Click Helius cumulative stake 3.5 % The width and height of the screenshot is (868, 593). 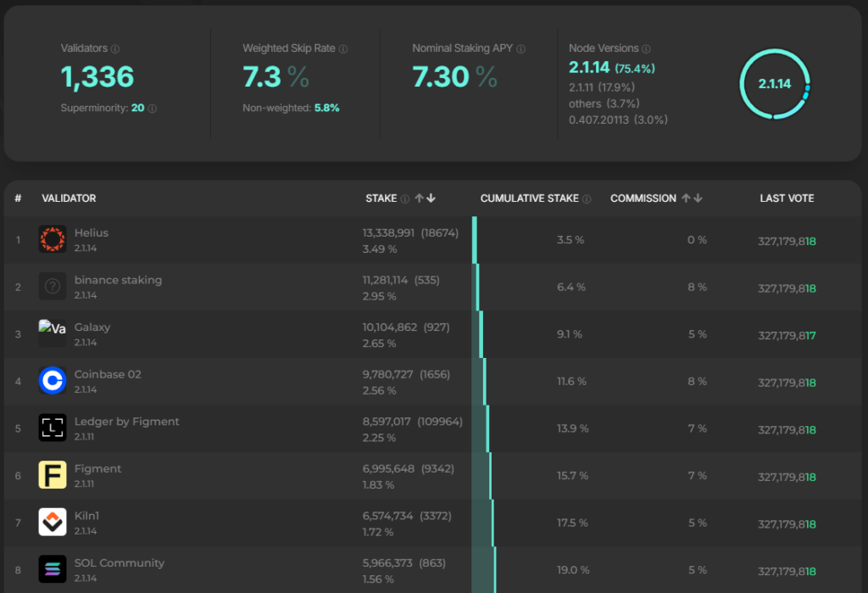(570, 240)
